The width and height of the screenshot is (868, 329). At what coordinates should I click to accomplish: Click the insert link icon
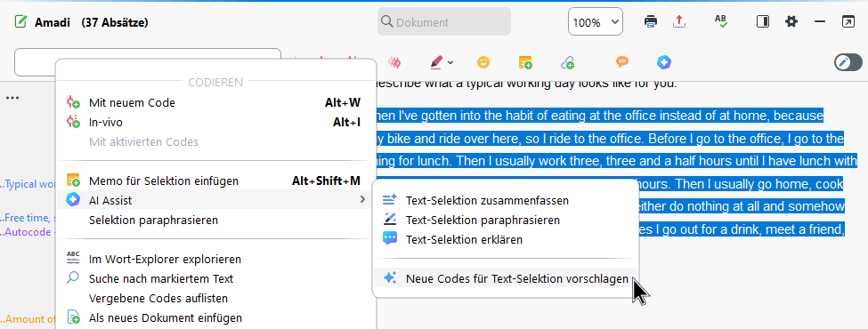click(x=567, y=62)
